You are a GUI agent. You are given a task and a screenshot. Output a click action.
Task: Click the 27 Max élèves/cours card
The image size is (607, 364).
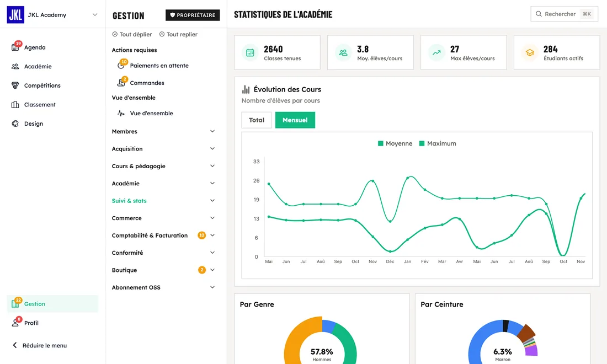[x=464, y=52]
